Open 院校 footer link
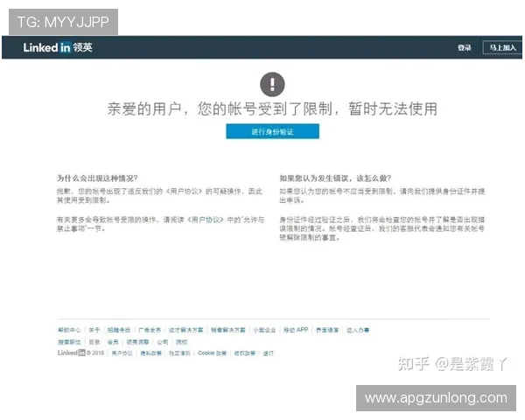Screen dimensions: 525x420 pos(181,342)
